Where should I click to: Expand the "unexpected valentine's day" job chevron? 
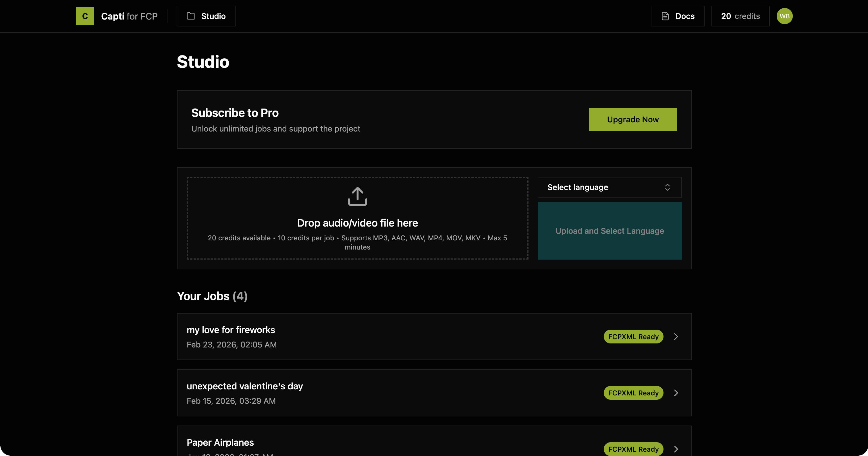[676, 393]
